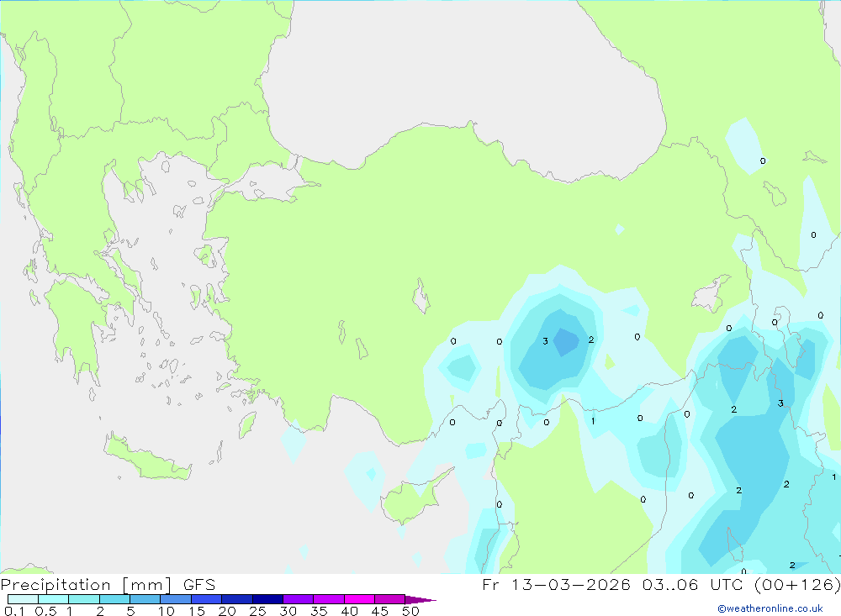Viewport: 841px width, 616px height.
Task: Click the 0.5–1 mm legend color swatch
Action: pos(53,599)
